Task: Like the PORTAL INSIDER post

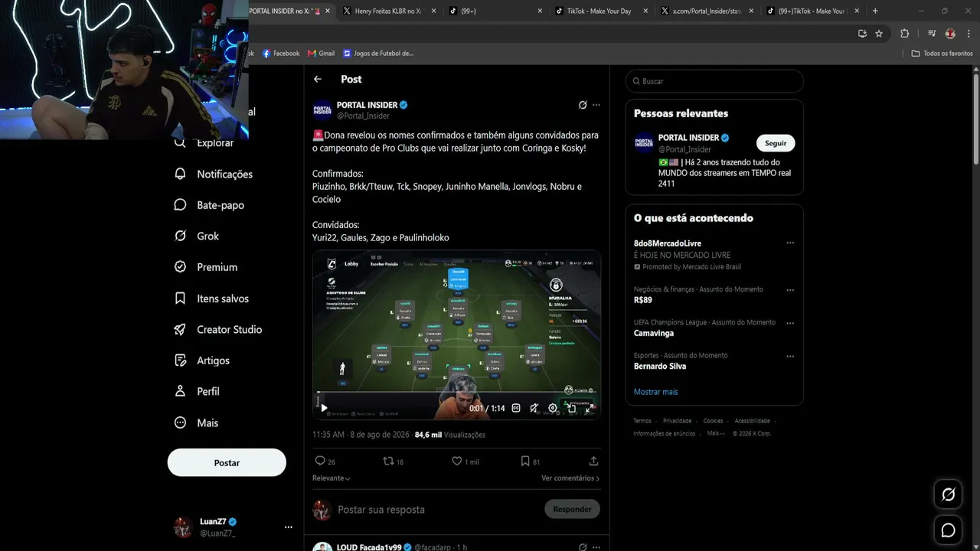Action: [456, 461]
